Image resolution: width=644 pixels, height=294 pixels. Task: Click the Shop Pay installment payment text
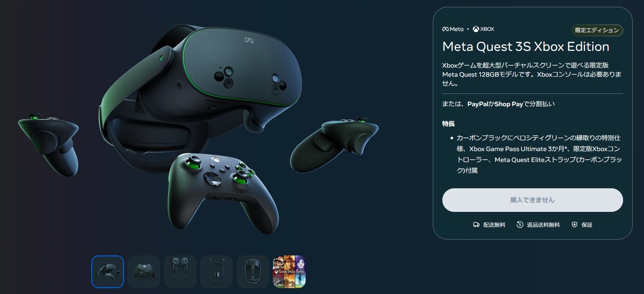pos(509,104)
